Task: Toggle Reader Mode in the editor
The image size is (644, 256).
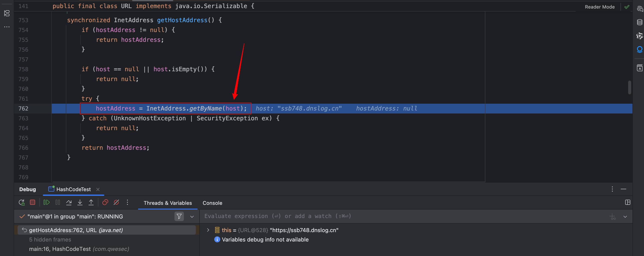Action: 600,7
